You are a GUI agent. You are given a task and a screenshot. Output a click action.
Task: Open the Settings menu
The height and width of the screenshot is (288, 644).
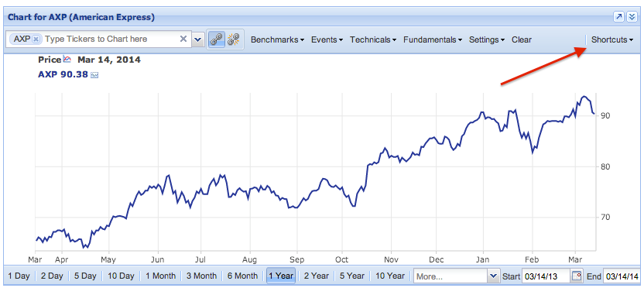click(487, 39)
